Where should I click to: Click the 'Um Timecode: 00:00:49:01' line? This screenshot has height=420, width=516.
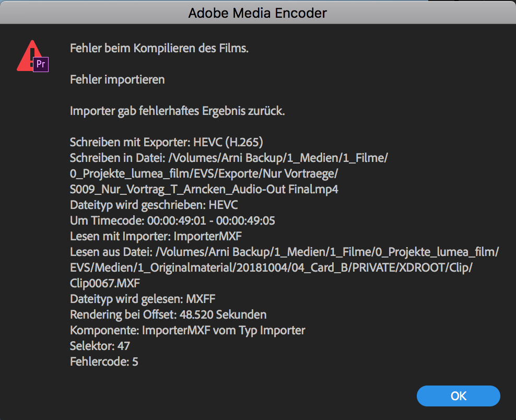(x=172, y=220)
